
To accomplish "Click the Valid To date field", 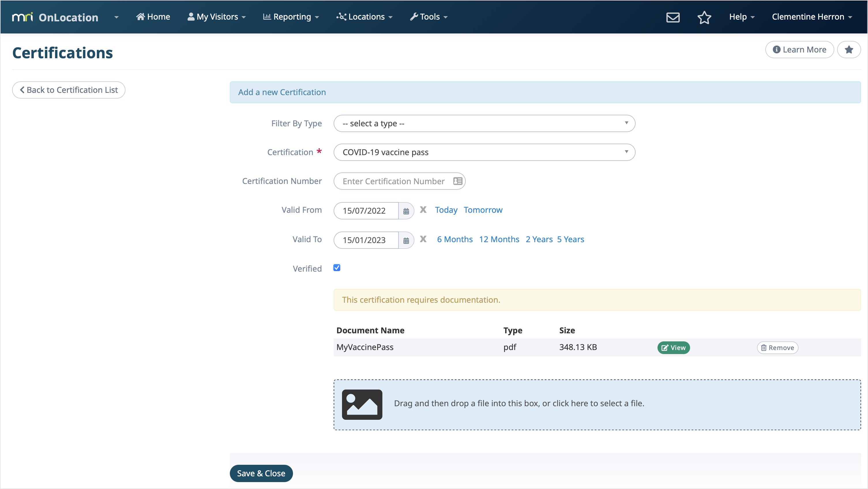I will 366,240.
